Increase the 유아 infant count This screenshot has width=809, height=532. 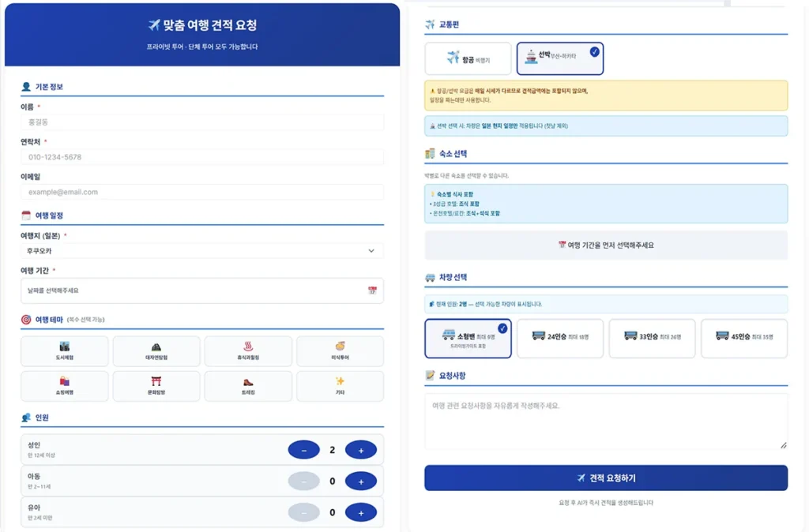[360, 513]
